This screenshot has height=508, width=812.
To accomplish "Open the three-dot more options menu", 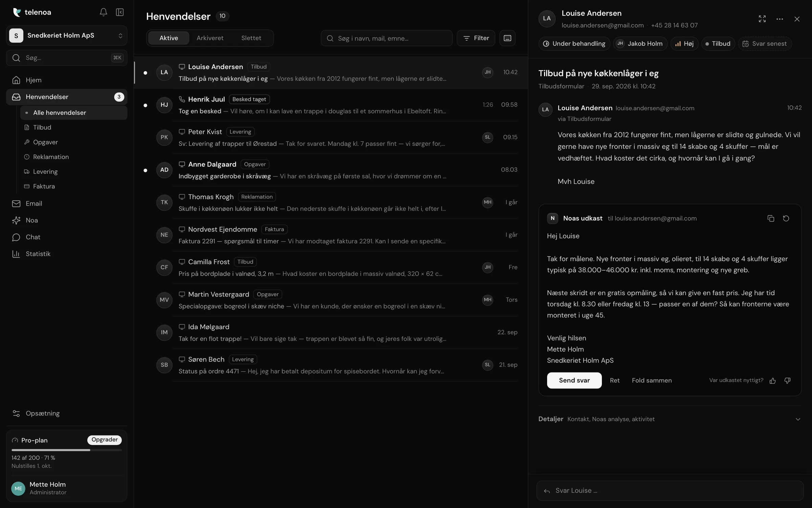I will tap(780, 19).
